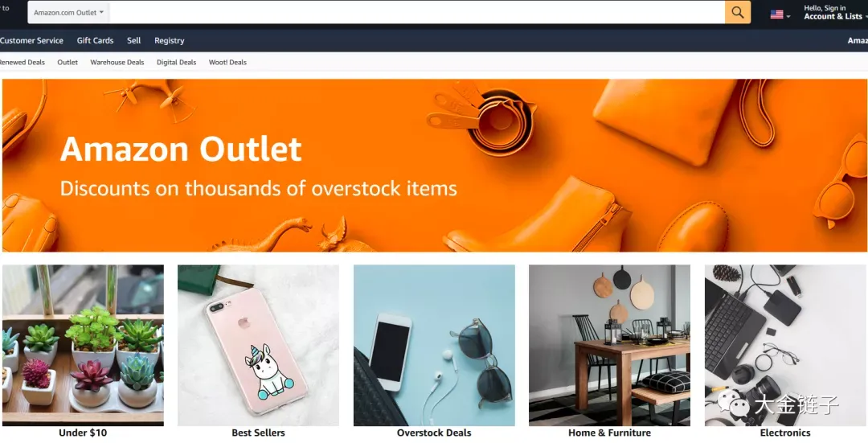Select the Sell link in navigation
The width and height of the screenshot is (868, 443).
[134, 40]
